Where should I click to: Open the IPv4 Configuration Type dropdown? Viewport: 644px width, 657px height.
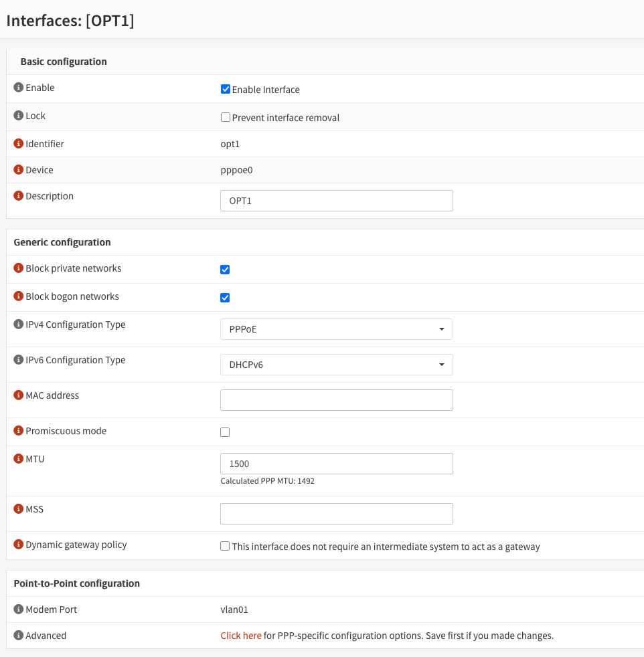(336, 329)
